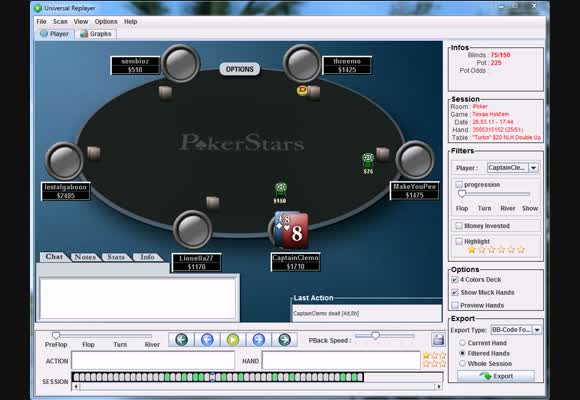Click CaptainClemo's hole cards

coord(291,230)
